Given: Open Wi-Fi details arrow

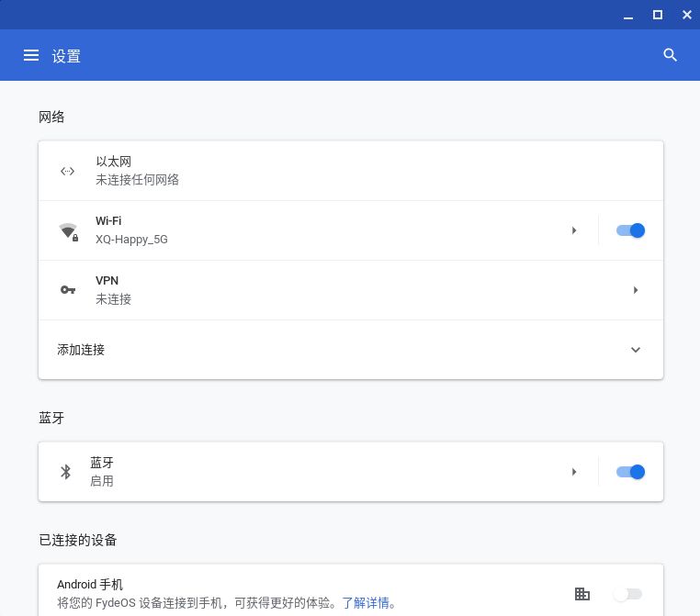Looking at the screenshot, I should click(x=574, y=230).
